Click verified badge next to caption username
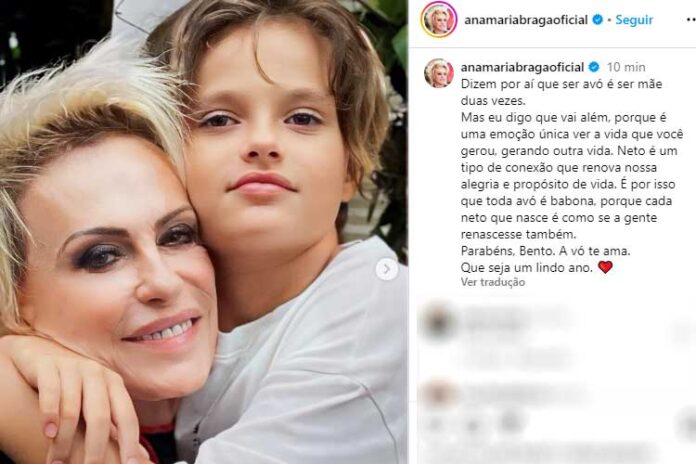The image size is (696, 464). (x=594, y=67)
